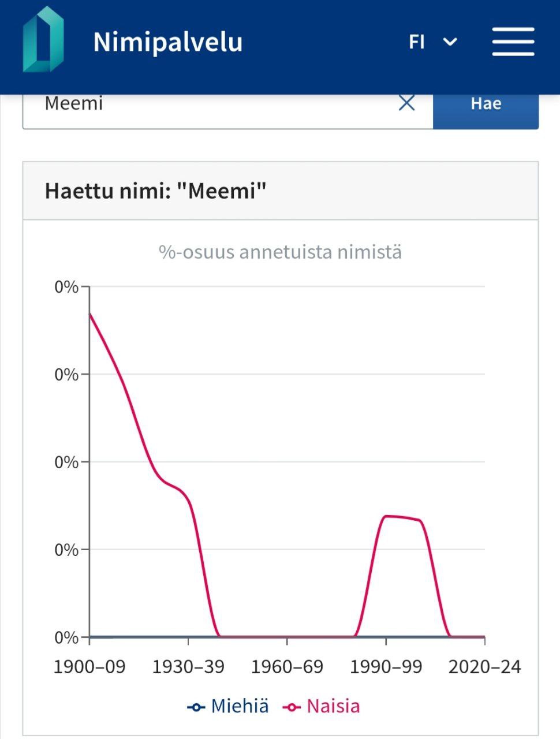Click the Nimipalvelu teal logo icon
Screen dimensions: 560x739
pos(43,40)
